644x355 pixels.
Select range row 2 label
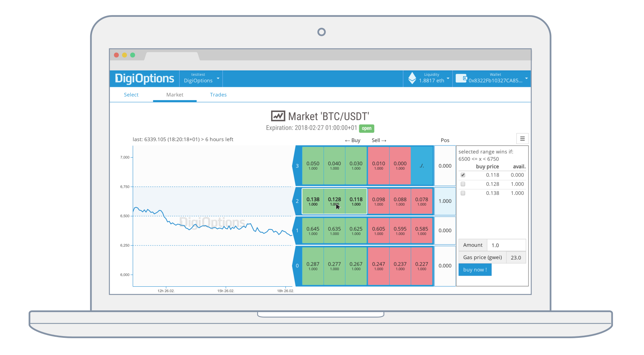297,201
